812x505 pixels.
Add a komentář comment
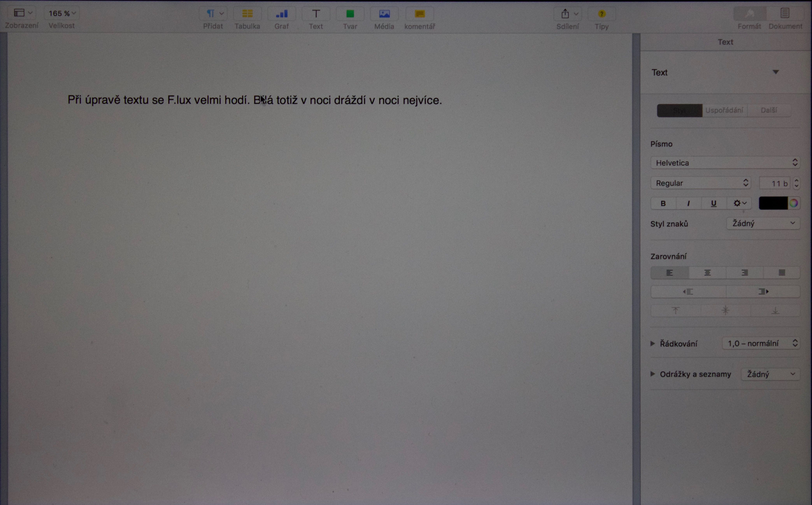(x=419, y=14)
